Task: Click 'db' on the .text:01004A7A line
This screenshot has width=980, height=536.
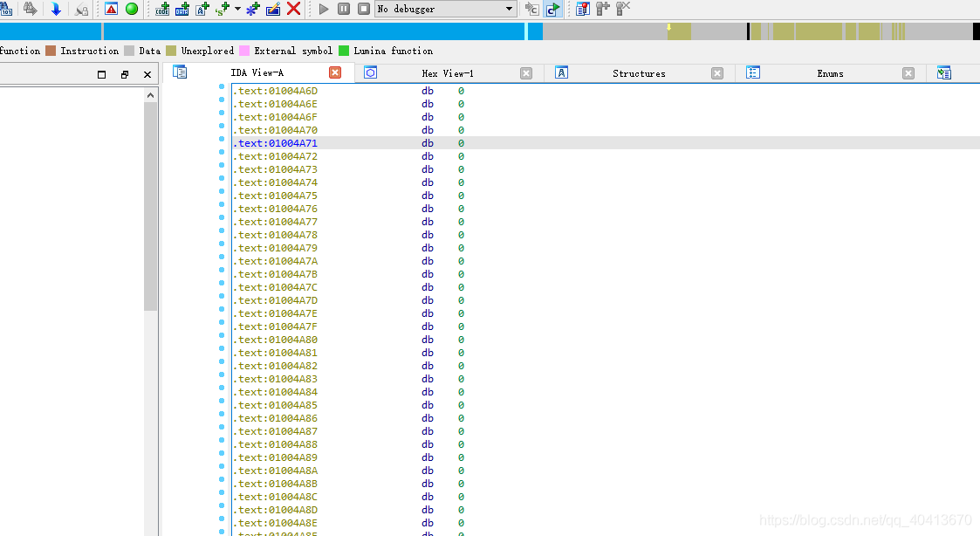Action: (428, 261)
